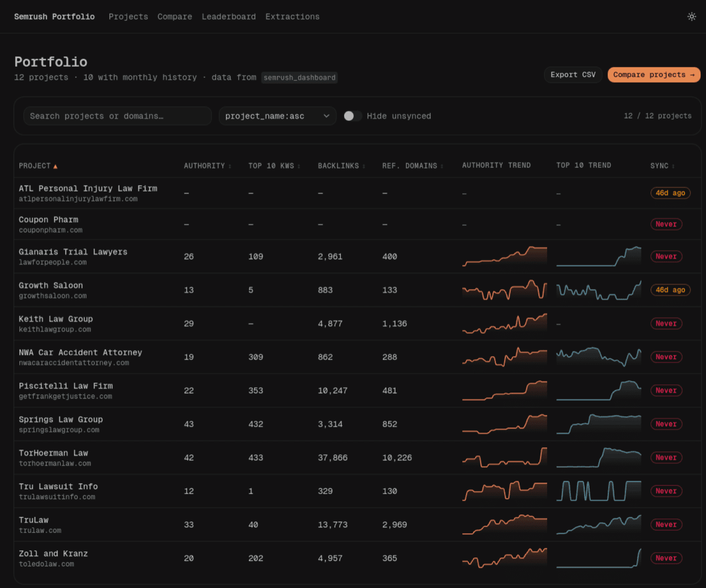This screenshot has height=588, width=706.
Task: Click the Backlinks column sort icon
Action: [363, 166]
